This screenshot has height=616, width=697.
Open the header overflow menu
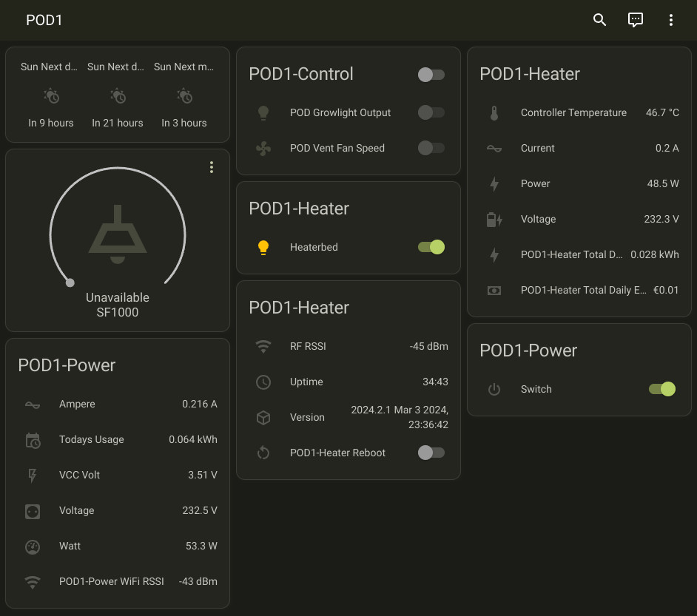[671, 20]
